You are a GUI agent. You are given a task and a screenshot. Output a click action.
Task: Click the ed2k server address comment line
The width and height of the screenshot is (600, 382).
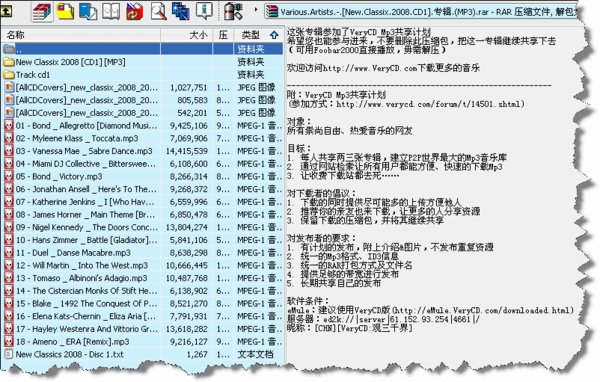coord(383,319)
